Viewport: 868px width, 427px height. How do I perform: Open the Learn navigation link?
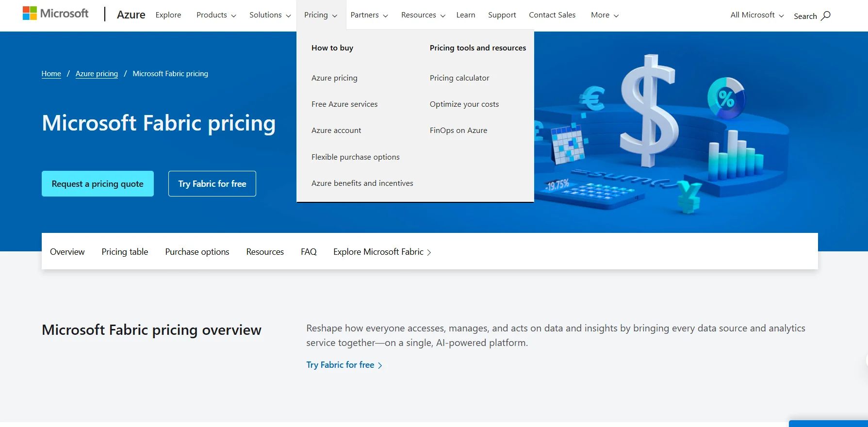pos(466,15)
